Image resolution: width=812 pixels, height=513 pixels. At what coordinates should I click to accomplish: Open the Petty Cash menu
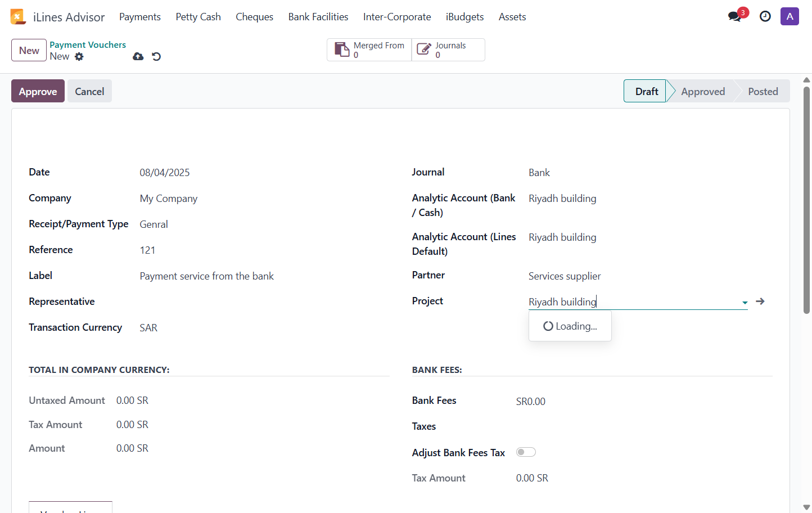(x=198, y=17)
